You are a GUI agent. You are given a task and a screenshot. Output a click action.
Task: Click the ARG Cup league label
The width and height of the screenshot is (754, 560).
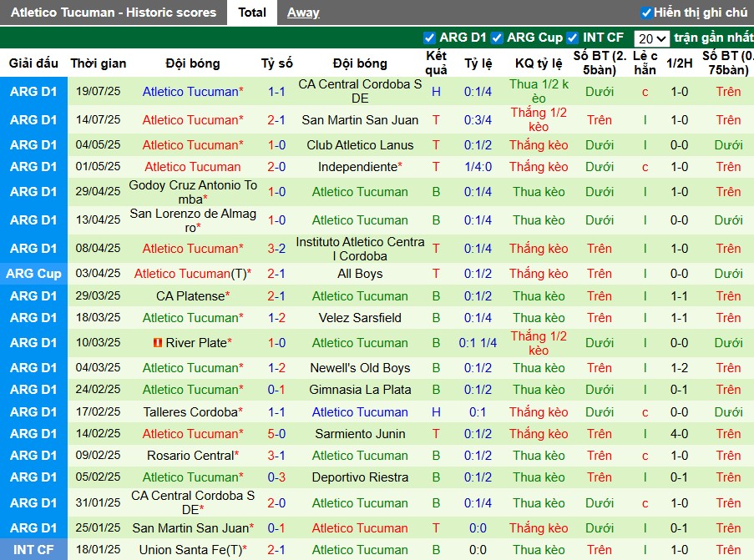point(33,274)
